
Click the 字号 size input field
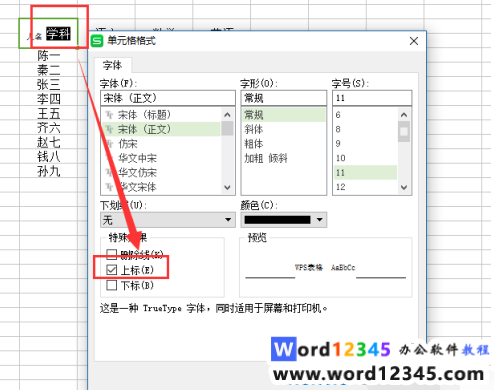coord(372,98)
